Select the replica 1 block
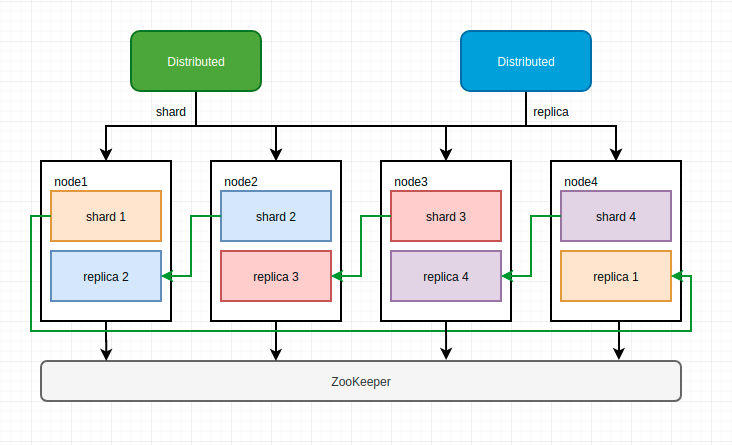The width and height of the screenshot is (732, 445). click(616, 276)
